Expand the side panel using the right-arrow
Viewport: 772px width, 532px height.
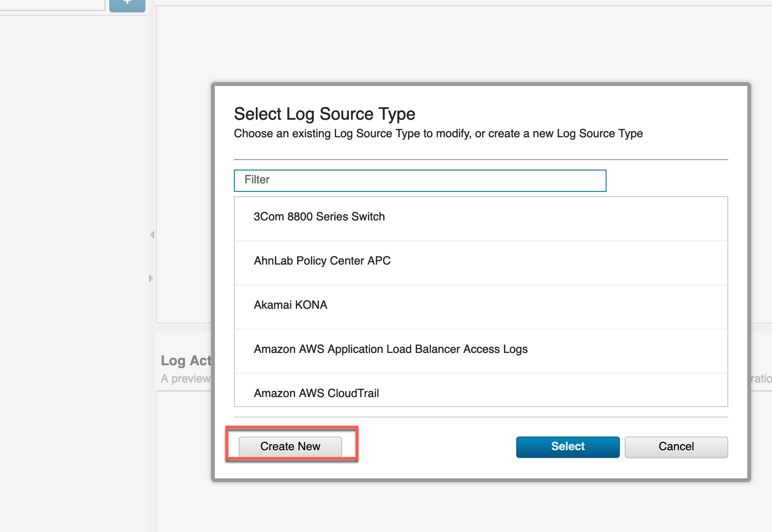pyautogui.click(x=151, y=278)
